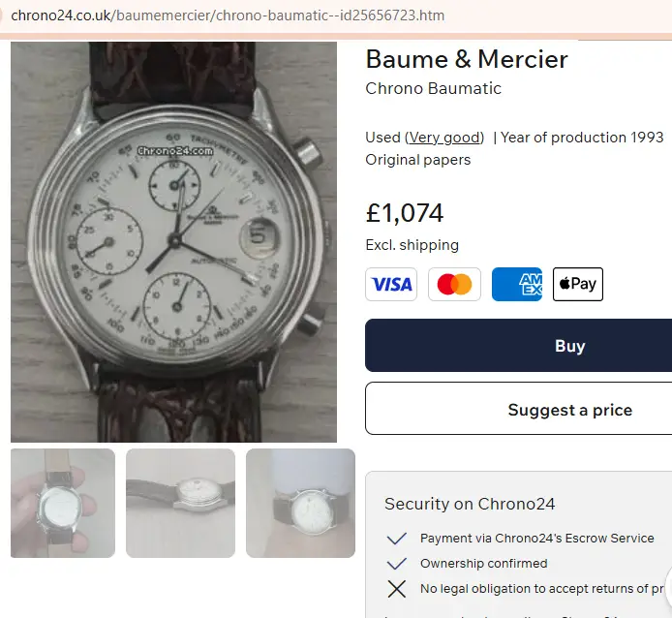Click the Security on Chrono24 heading
Image resolution: width=672 pixels, height=618 pixels.
coord(470,504)
